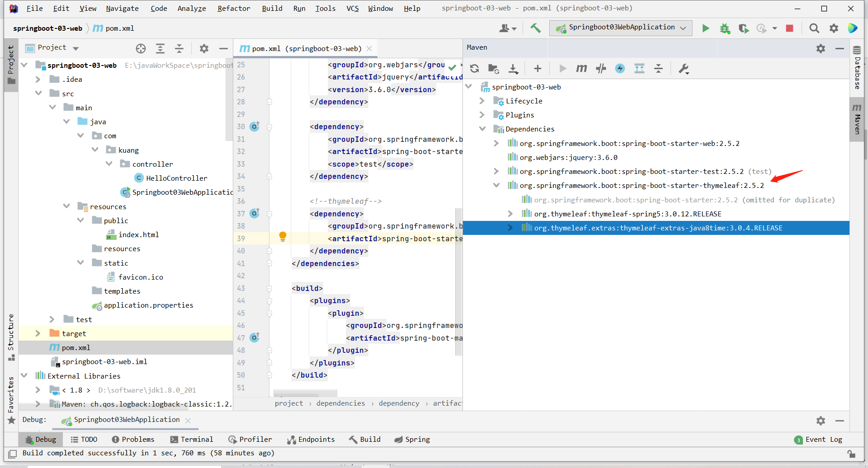Viewport: 868px width, 468px height.
Task: Click gutter bean icon on line 30
Action: point(255,126)
